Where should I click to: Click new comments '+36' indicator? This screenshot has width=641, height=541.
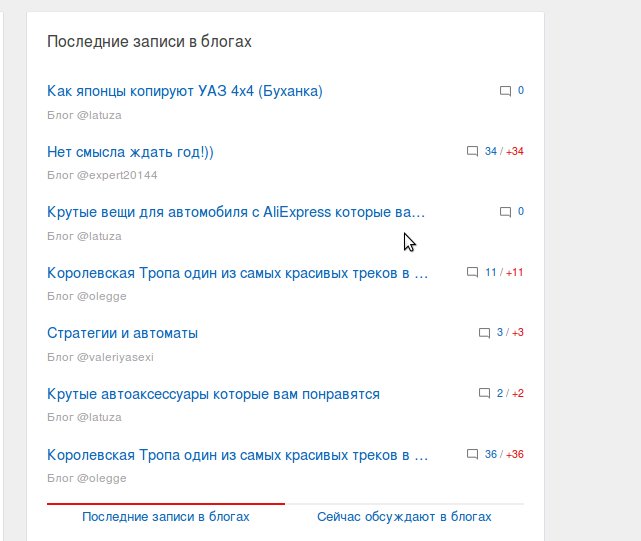pyautogui.click(x=515, y=454)
